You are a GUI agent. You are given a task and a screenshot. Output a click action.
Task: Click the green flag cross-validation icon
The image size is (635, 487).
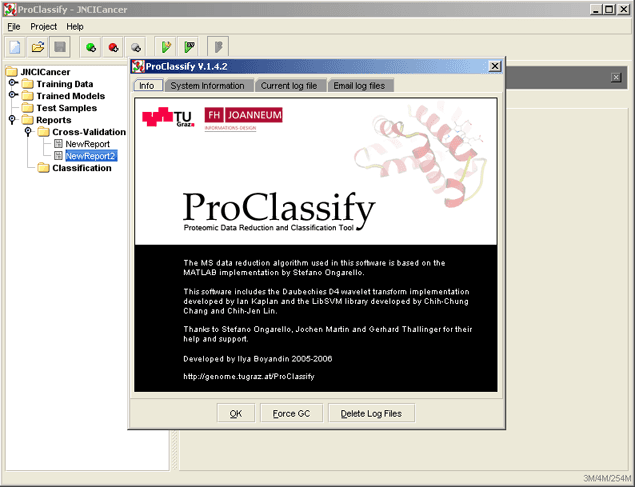pyautogui.click(x=189, y=47)
